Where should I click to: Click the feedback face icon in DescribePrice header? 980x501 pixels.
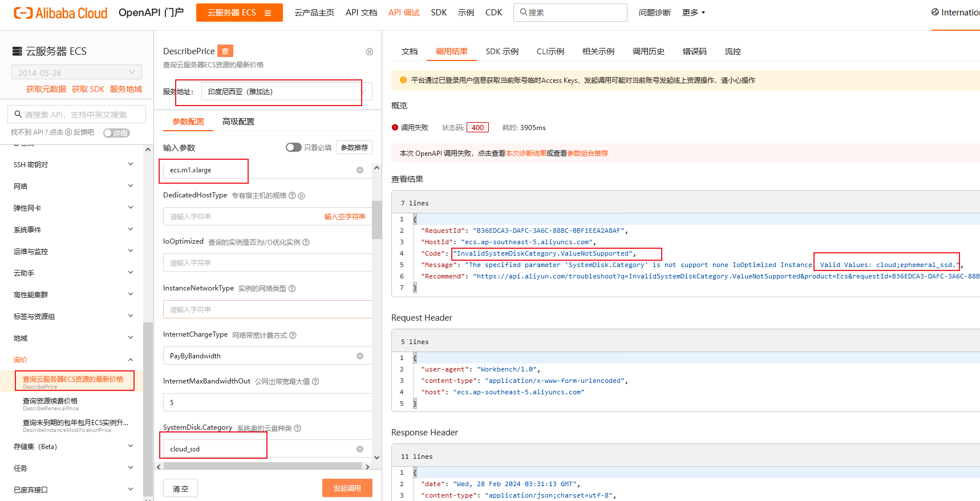coord(370,51)
